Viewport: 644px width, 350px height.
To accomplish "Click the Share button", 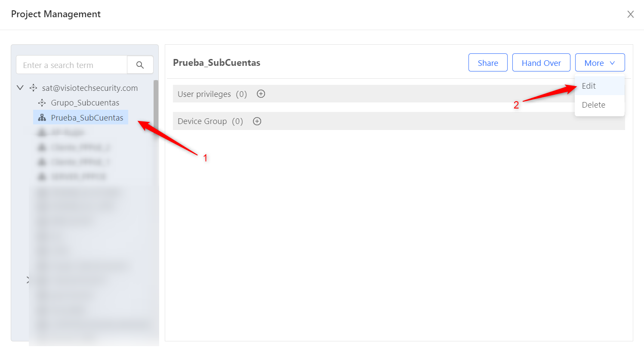I will point(488,63).
